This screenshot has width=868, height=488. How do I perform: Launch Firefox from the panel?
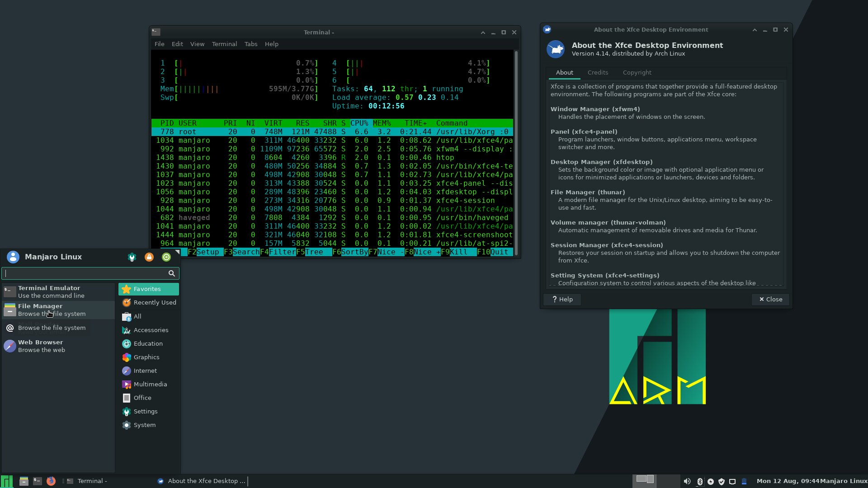coord(51,481)
